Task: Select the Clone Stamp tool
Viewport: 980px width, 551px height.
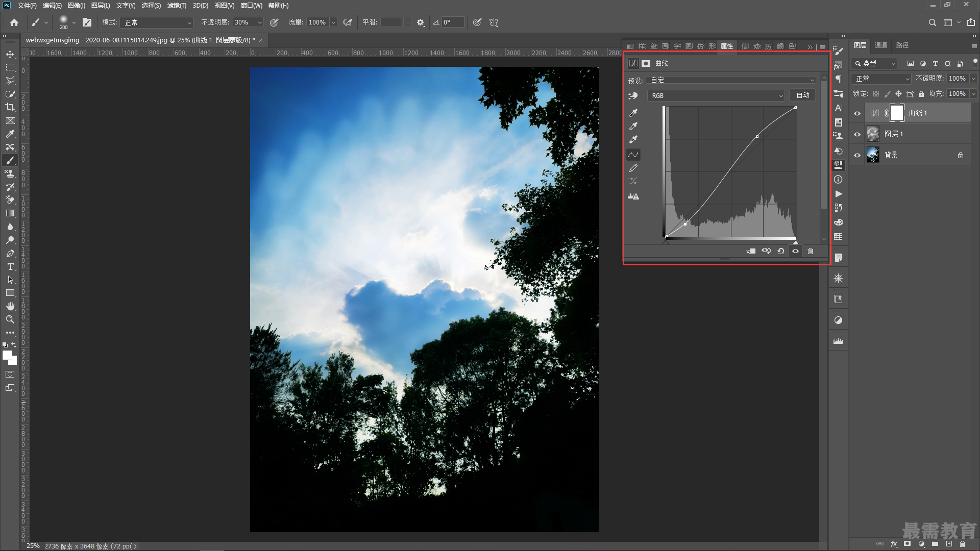Action: point(10,173)
